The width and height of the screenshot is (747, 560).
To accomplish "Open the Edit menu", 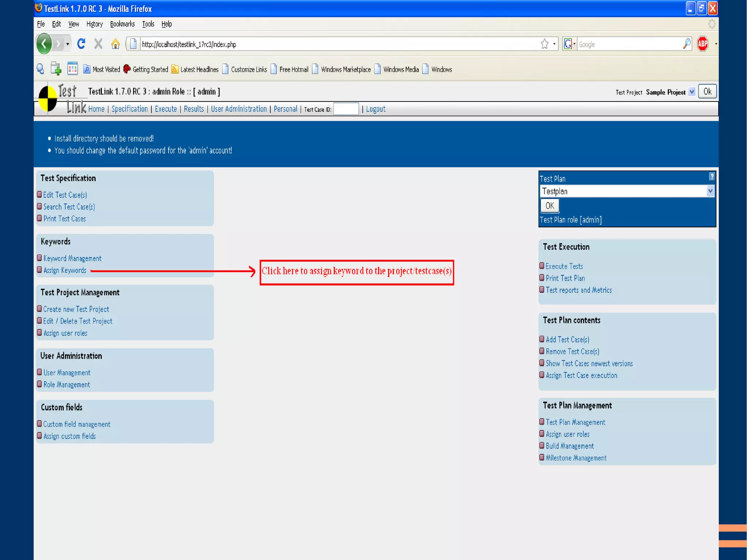I will [57, 24].
